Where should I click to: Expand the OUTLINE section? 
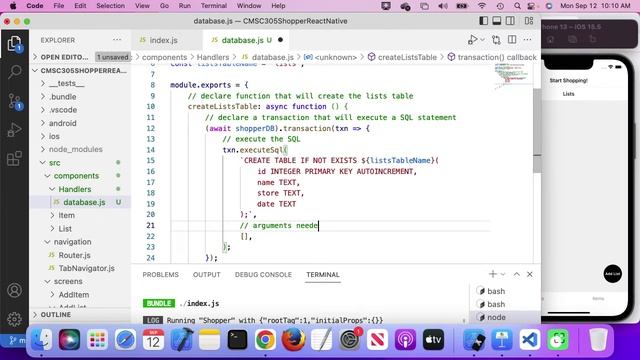pyautogui.click(x=56, y=315)
